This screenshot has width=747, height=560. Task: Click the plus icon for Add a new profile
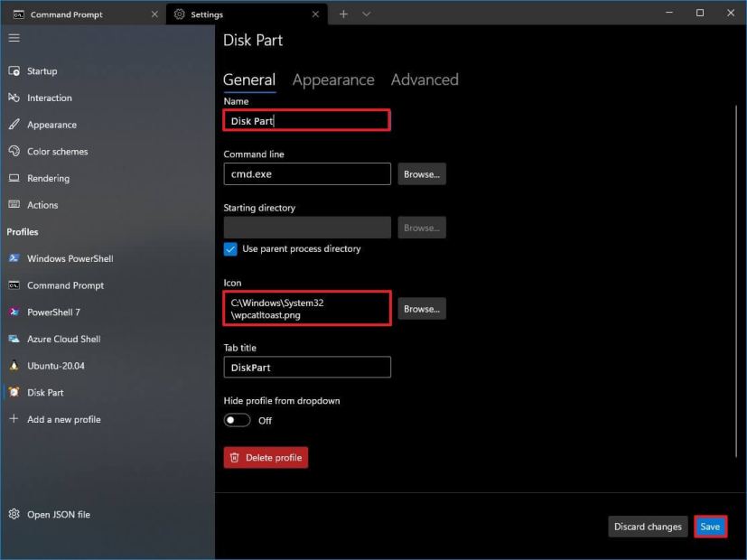click(14, 418)
